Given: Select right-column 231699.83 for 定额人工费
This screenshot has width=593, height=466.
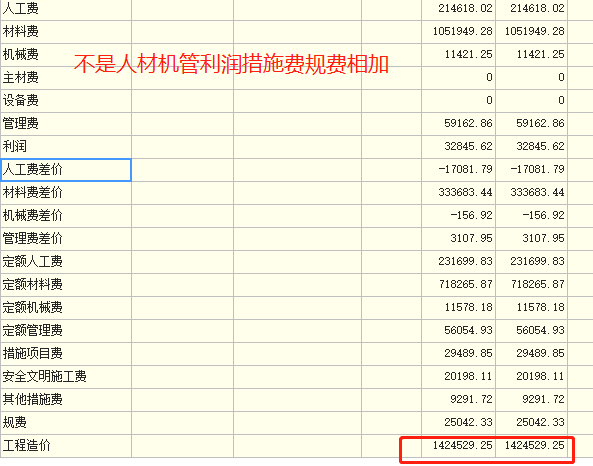Looking at the screenshot, I should click(x=537, y=262).
